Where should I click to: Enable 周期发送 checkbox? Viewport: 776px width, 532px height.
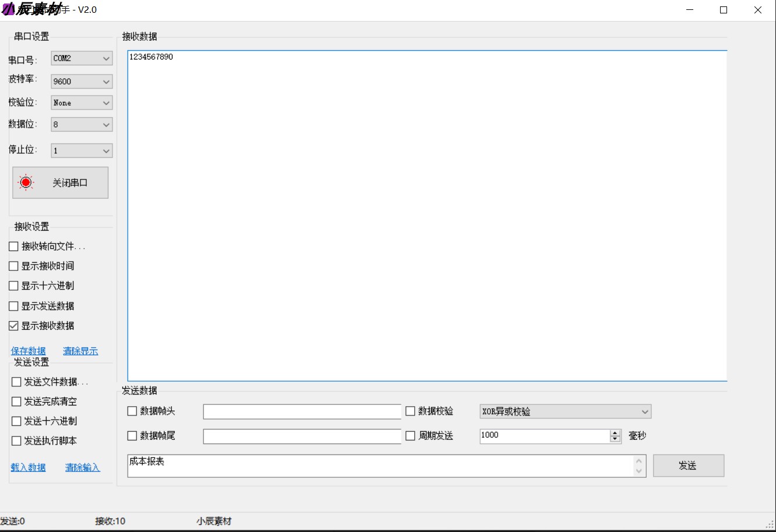point(410,435)
